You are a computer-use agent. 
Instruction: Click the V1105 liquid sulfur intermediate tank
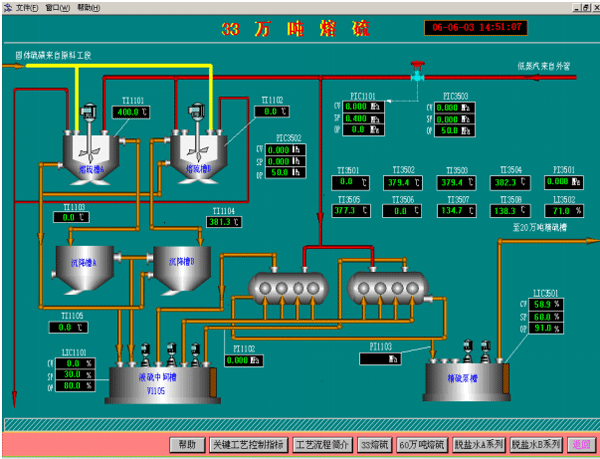(161, 382)
